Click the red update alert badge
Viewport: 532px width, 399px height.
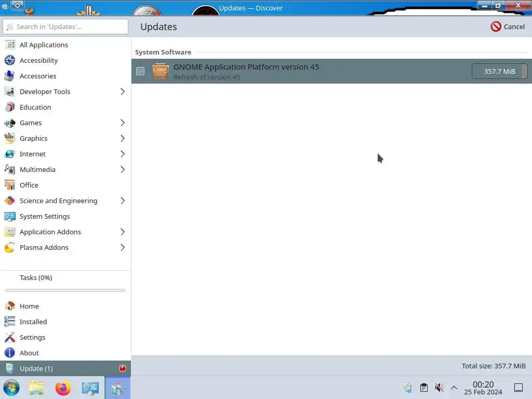click(123, 368)
